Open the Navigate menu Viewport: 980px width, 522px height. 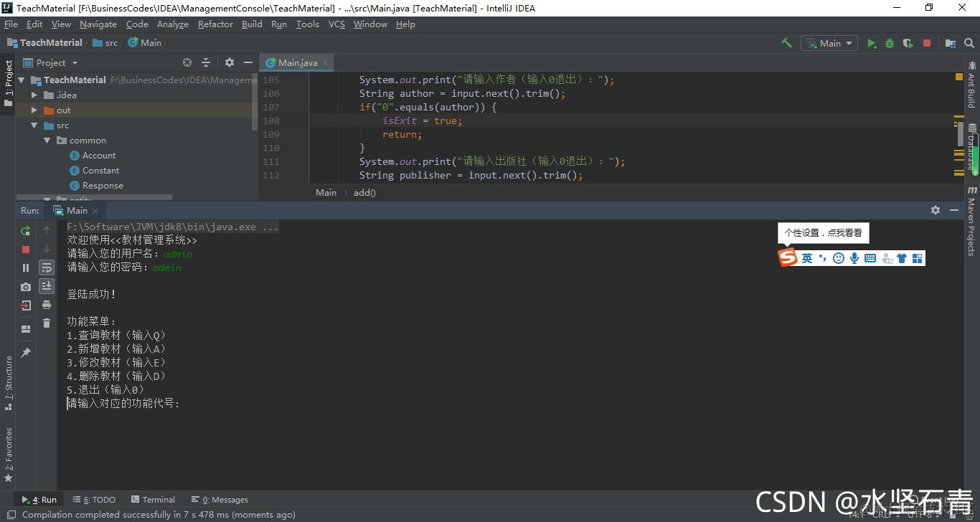(98, 24)
